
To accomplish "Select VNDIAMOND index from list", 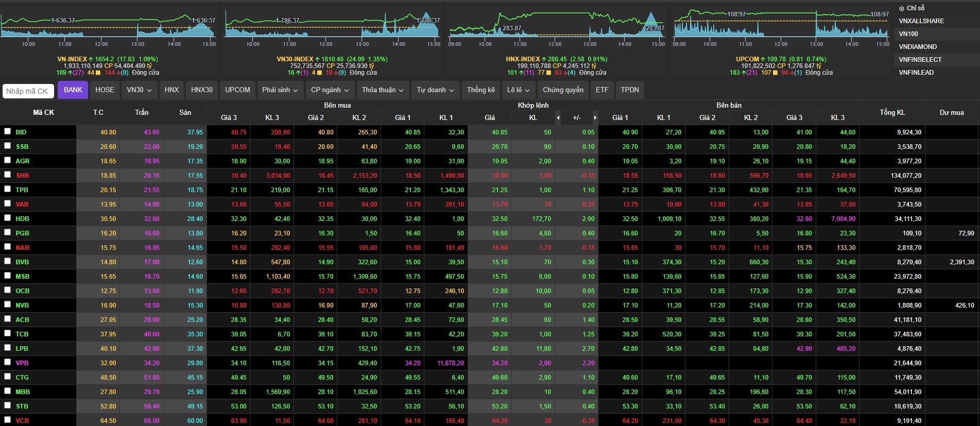I will point(918,47).
